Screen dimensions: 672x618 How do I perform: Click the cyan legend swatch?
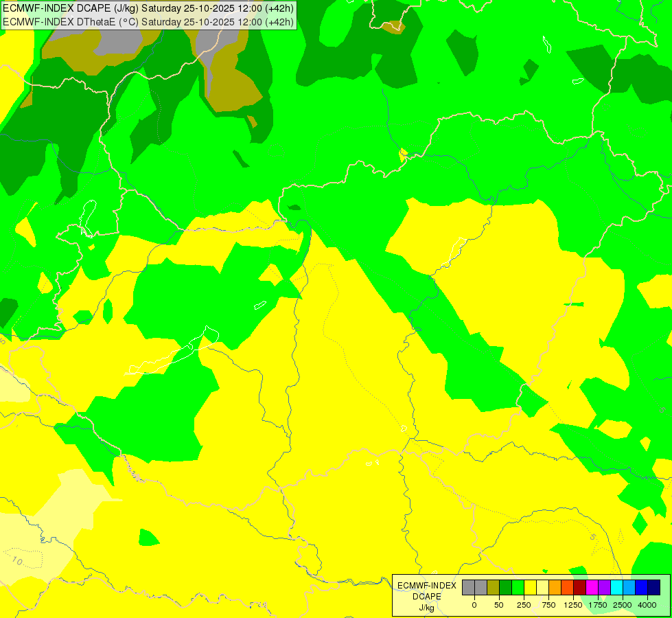pyautogui.click(x=616, y=587)
